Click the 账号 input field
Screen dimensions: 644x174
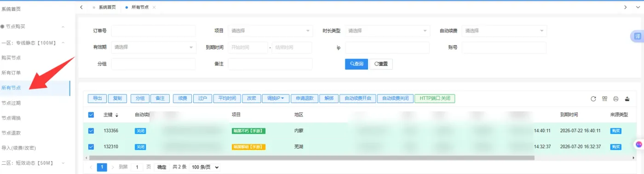coord(504,47)
